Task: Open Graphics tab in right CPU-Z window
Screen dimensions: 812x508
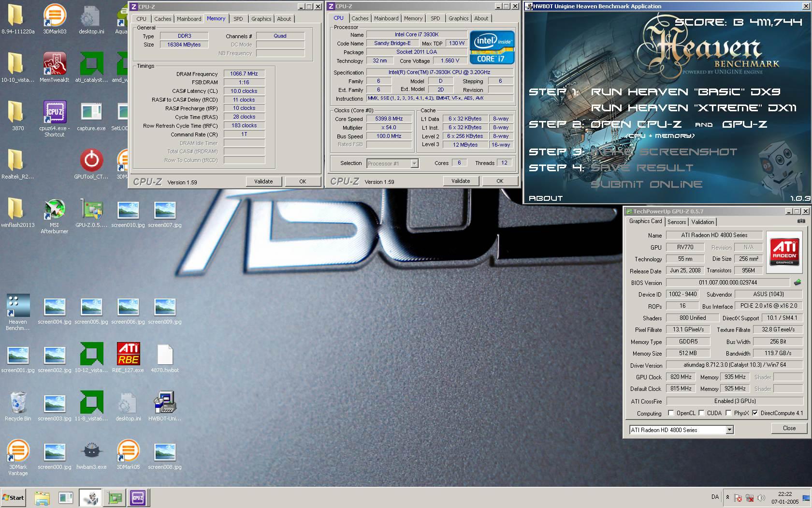Action: point(458,18)
